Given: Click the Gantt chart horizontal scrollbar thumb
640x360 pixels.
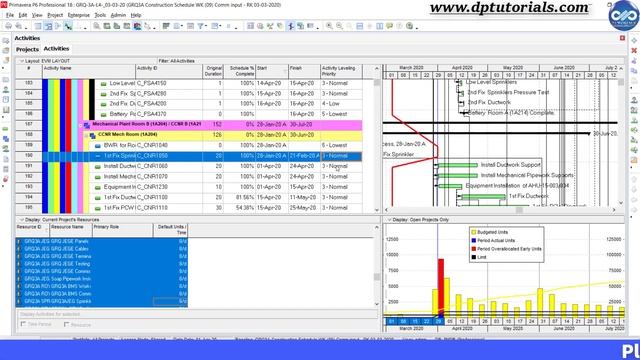Looking at the screenshot, I should click(519, 210).
